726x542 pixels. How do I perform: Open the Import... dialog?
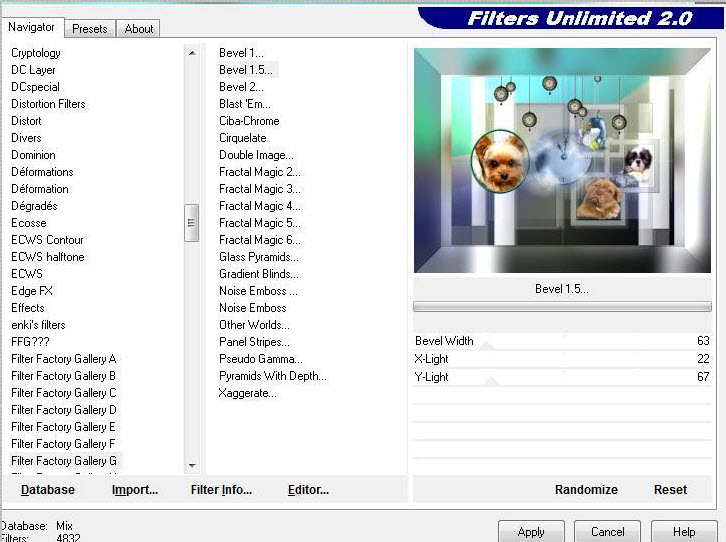coord(135,490)
